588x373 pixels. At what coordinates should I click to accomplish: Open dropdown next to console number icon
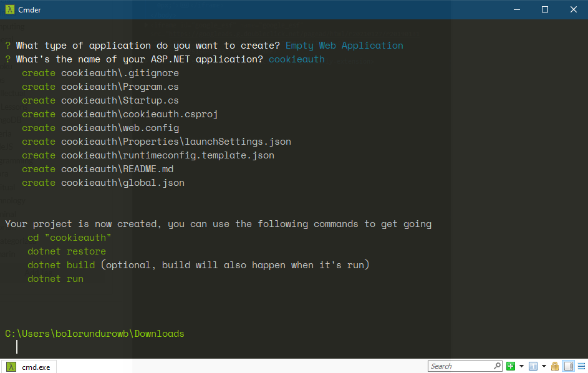pyautogui.click(x=544, y=366)
